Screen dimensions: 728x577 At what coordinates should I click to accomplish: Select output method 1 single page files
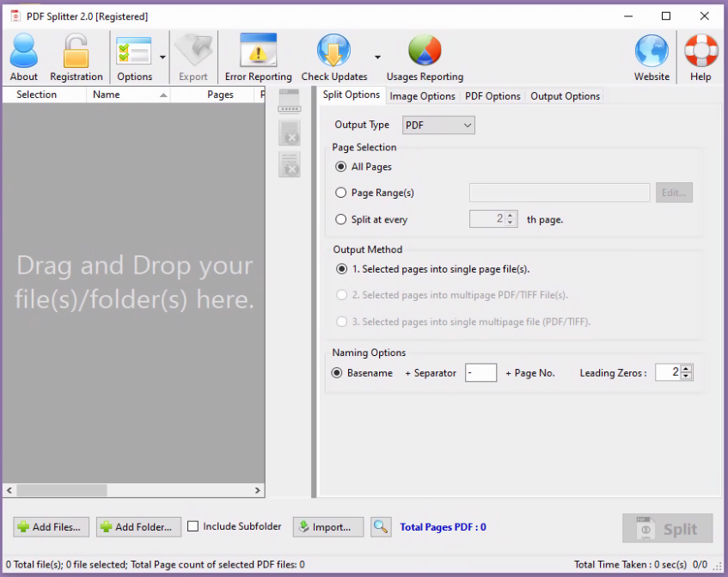pos(342,269)
